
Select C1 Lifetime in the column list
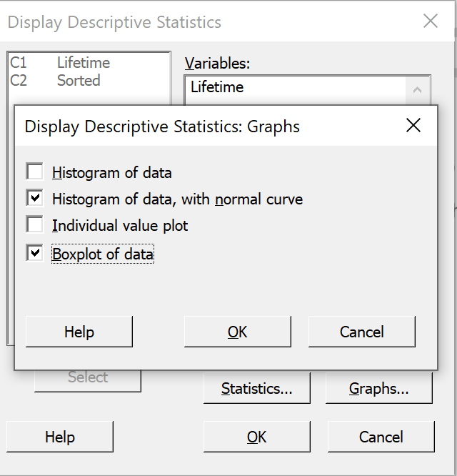coord(89,63)
